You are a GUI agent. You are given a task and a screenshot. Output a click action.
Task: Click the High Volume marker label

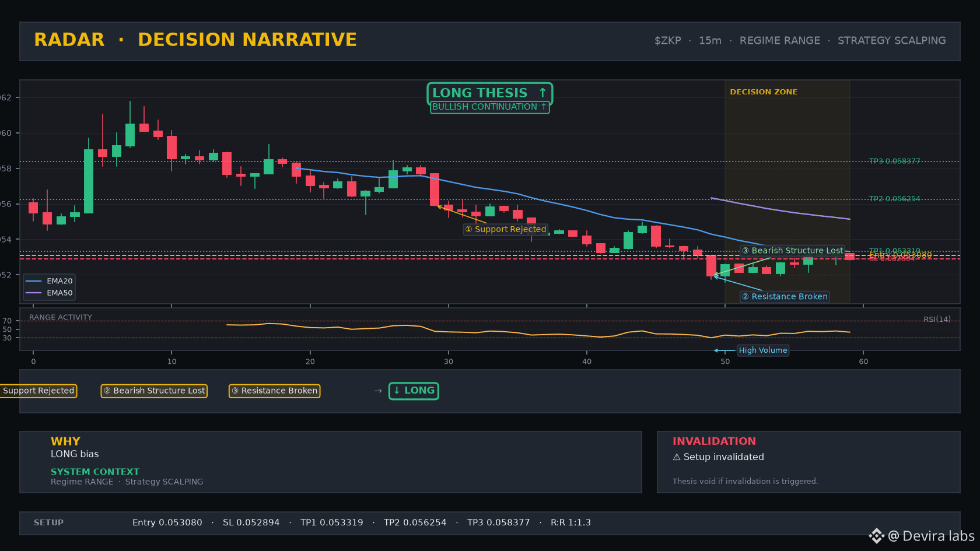click(x=763, y=350)
